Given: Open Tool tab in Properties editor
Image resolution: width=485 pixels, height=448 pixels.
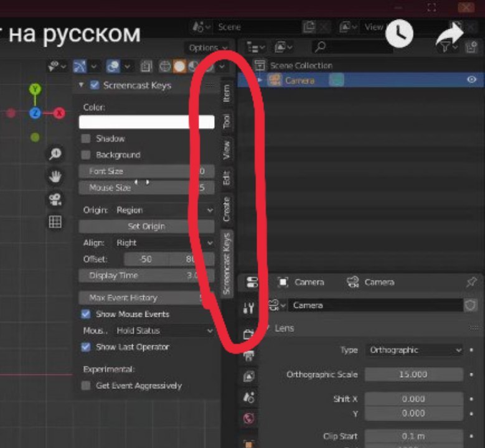Looking at the screenshot, I should coord(248,307).
